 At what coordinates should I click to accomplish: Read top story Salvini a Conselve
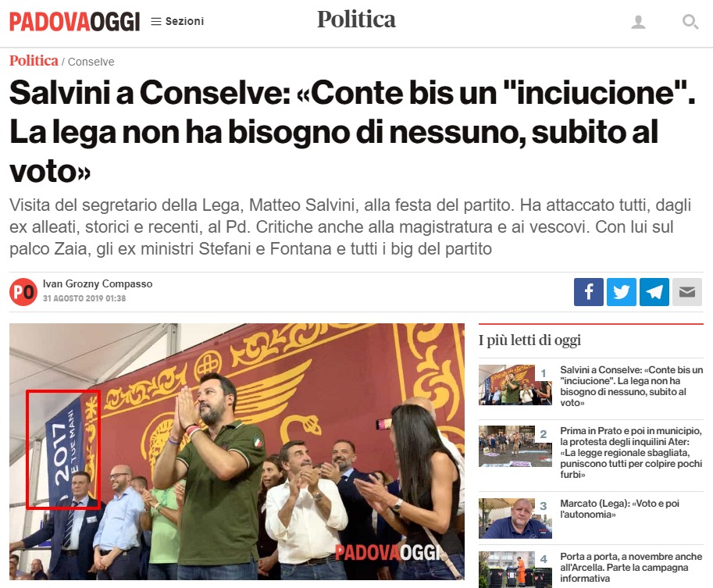pyautogui.click(x=631, y=386)
